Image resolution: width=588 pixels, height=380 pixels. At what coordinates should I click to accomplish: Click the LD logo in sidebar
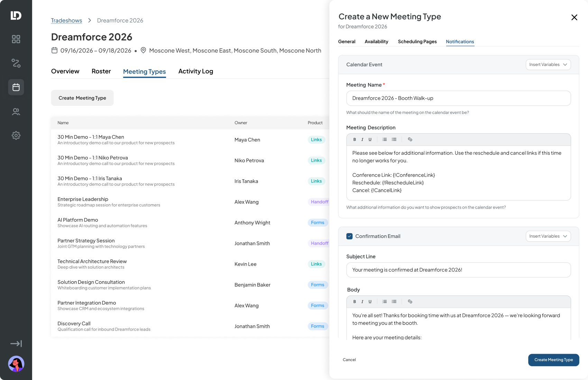16,16
